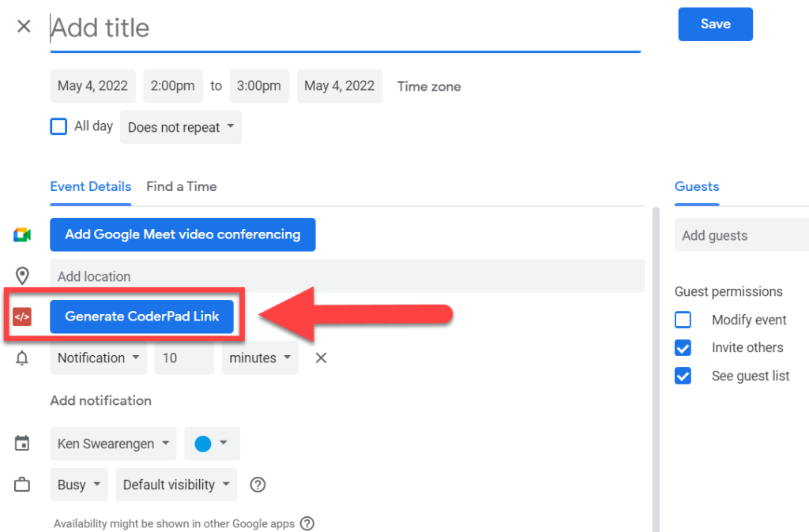Image resolution: width=809 pixels, height=532 pixels.
Task: Click the Generate CoderPad Link button
Action: [x=141, y=316]
